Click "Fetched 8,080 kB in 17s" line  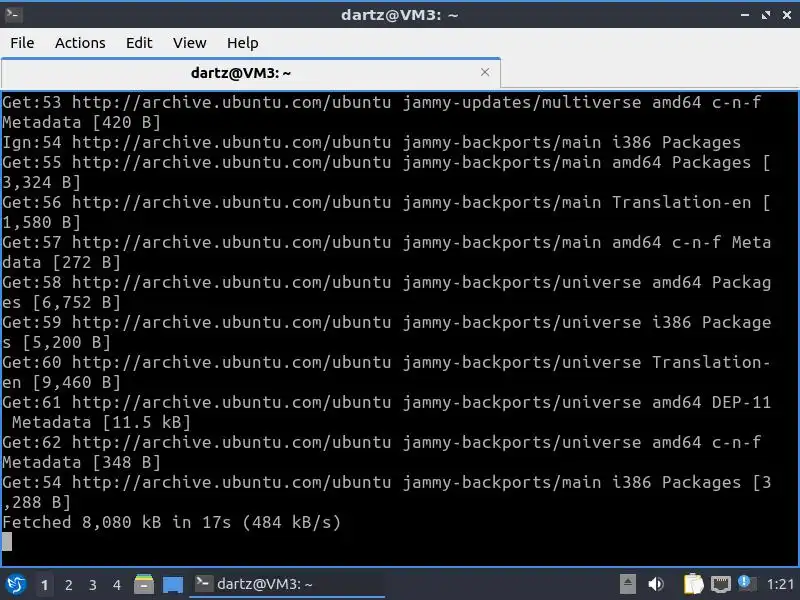pyautogui.click(x=171, y=522)
